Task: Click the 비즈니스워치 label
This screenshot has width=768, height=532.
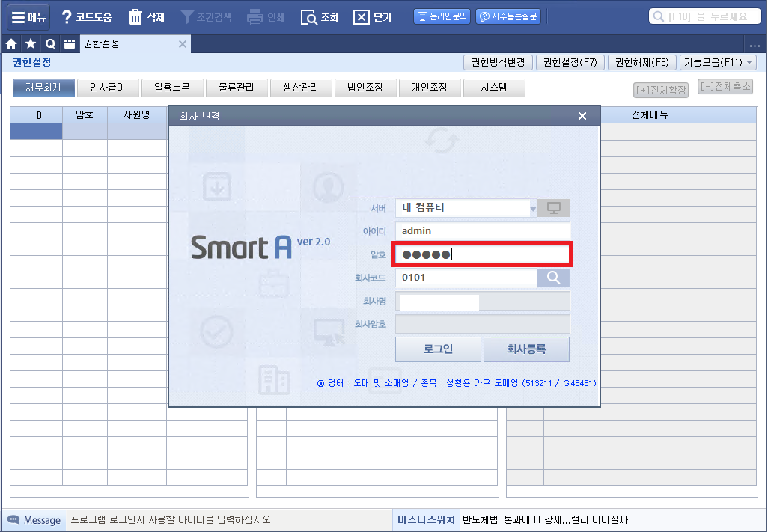Action: 426,520
